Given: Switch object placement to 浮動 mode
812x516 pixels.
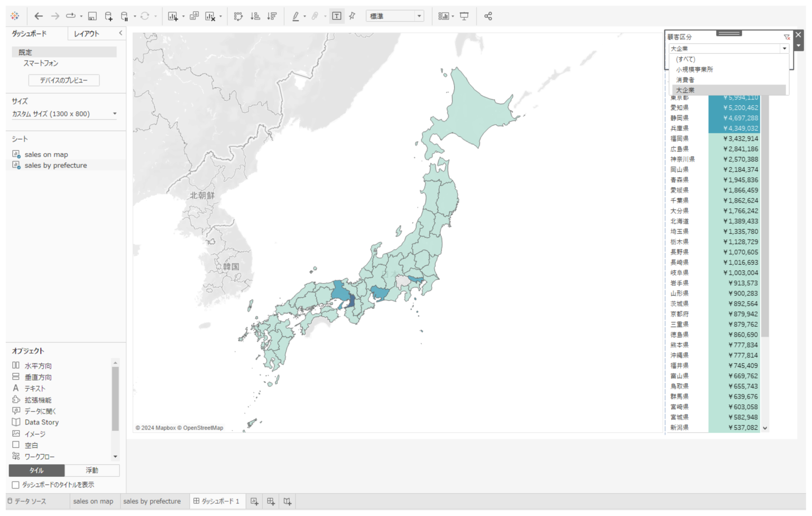Looking at the screenshot, I should pos(92,470).
